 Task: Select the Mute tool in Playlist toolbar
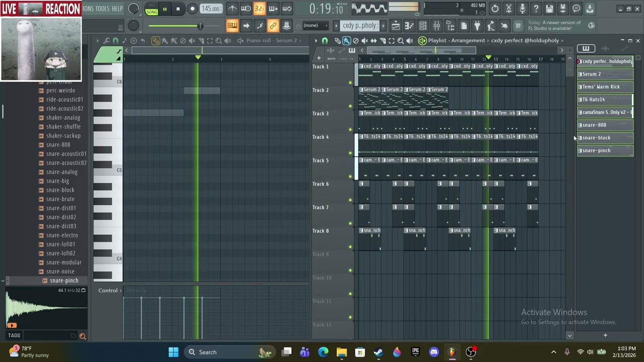pos(365,41)
